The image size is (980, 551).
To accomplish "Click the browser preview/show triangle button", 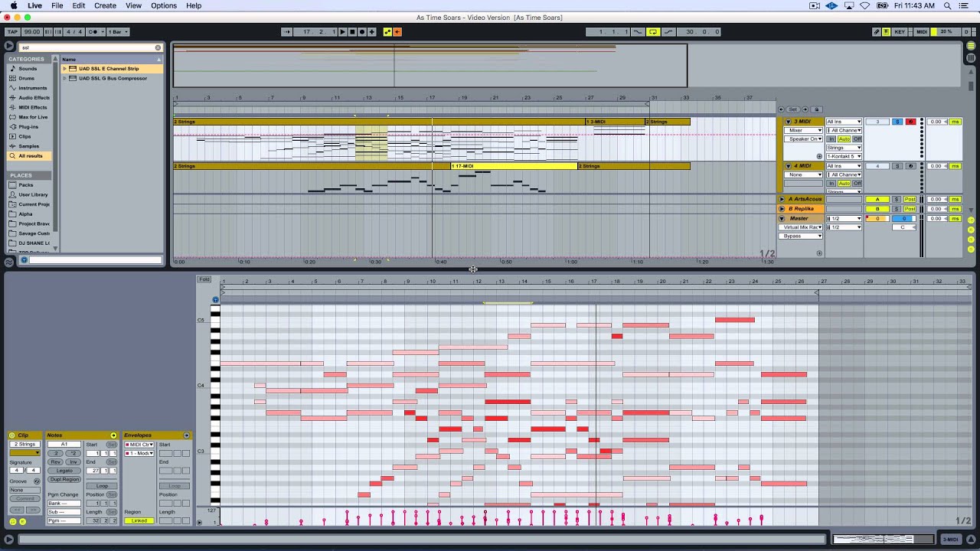I will coord(9,47).
